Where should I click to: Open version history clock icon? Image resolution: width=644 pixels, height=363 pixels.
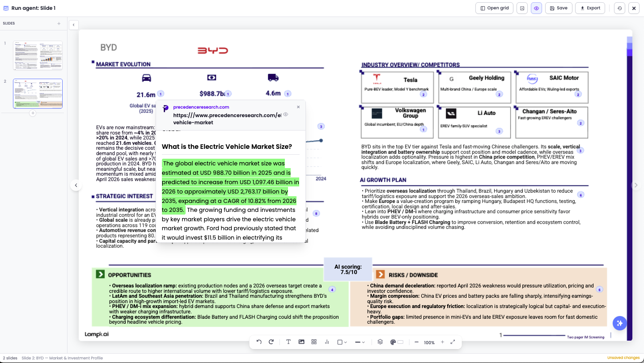coord(619,8)
